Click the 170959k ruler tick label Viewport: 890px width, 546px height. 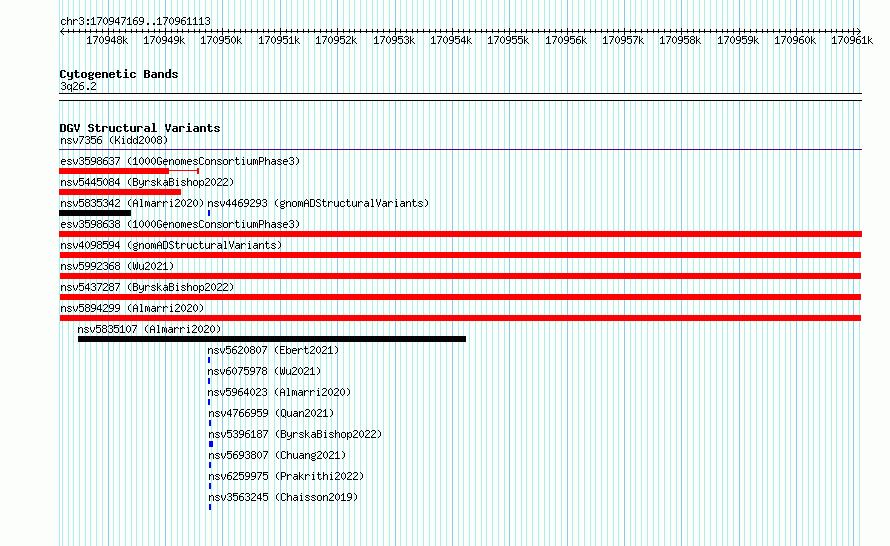(738, 40)
